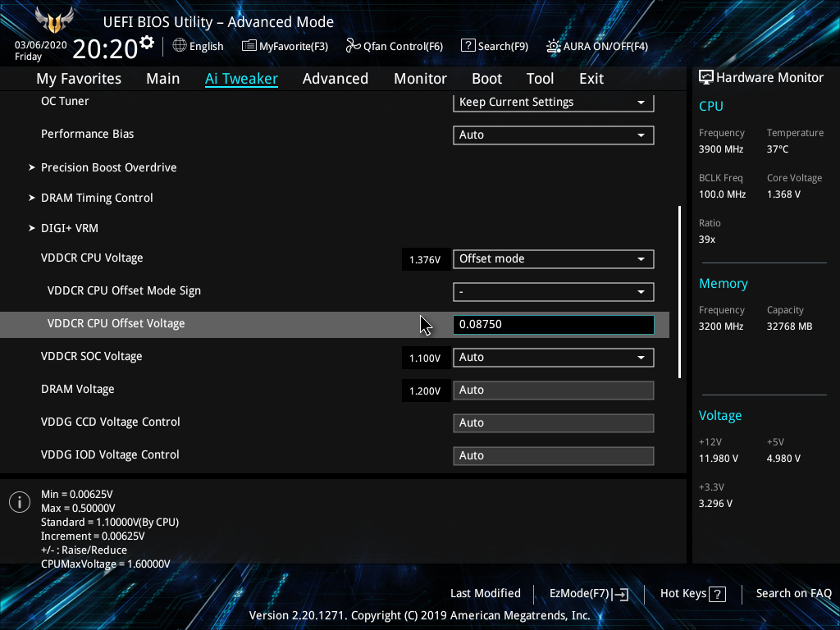Click the BCLK Freq 100.0 MHz value
The image size is (840, 630).
[x=722, y=194]
